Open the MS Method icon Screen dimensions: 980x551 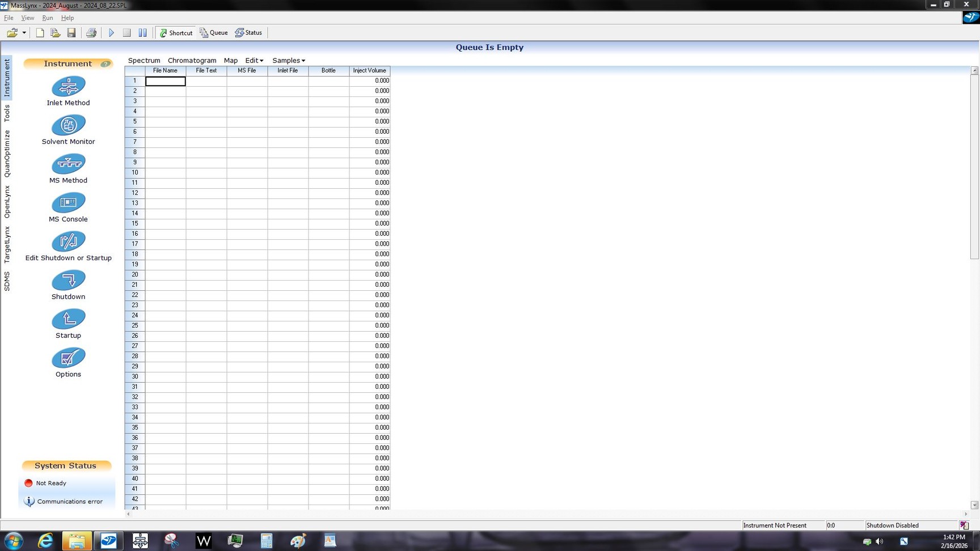pos(68,164)
